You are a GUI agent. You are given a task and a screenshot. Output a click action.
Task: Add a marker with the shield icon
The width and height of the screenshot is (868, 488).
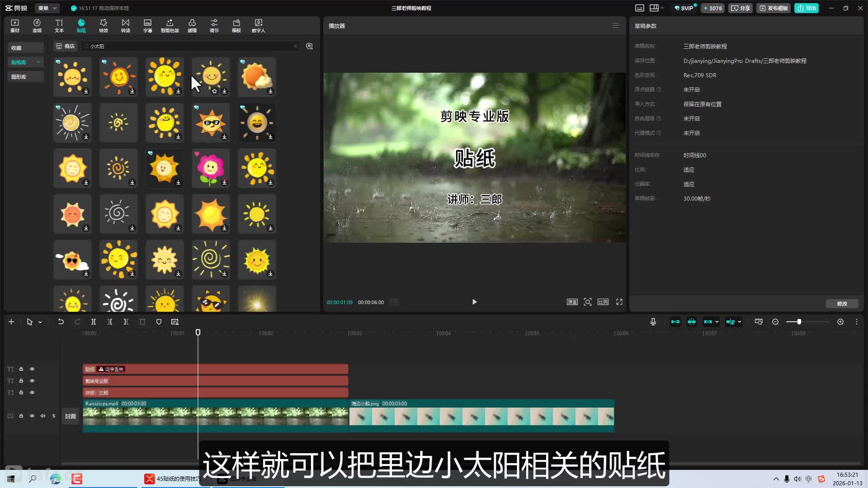pos(159,322)
